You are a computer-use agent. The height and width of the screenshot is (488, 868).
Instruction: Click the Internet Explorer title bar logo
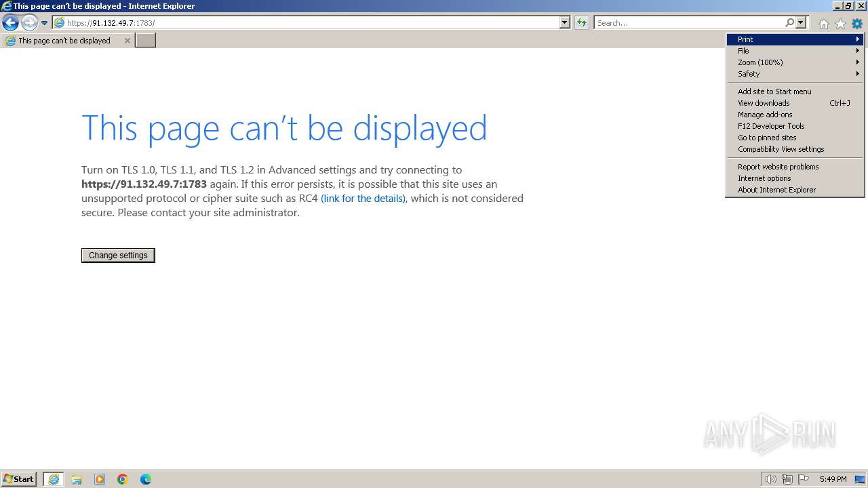coord(7,6)
